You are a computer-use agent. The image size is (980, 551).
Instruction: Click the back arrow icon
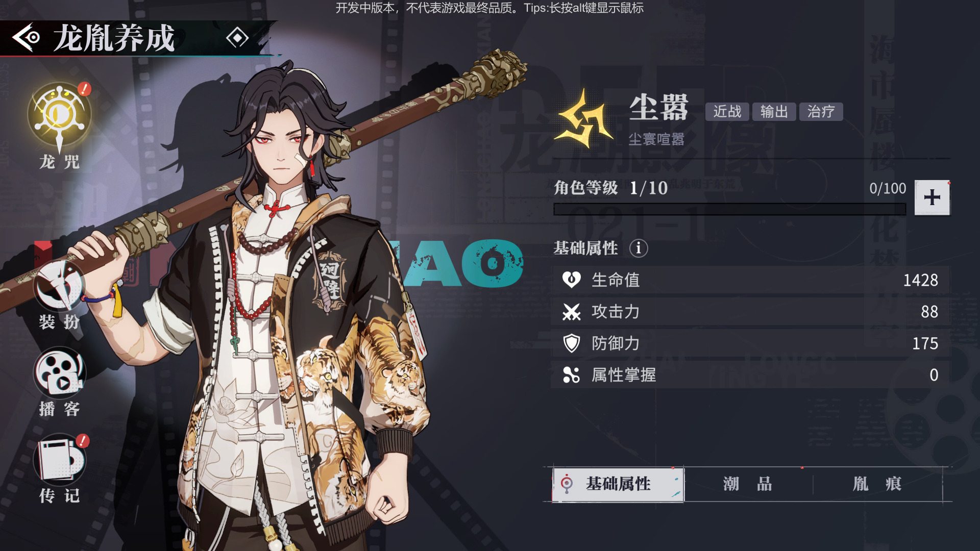[26, 37]
